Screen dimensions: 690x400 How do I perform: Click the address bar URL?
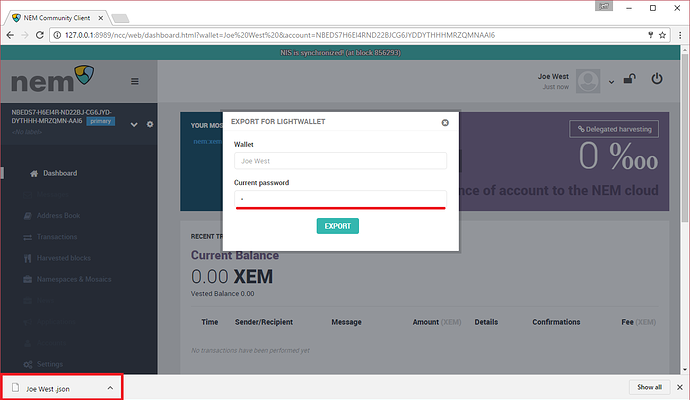click(x=280, y=35)
